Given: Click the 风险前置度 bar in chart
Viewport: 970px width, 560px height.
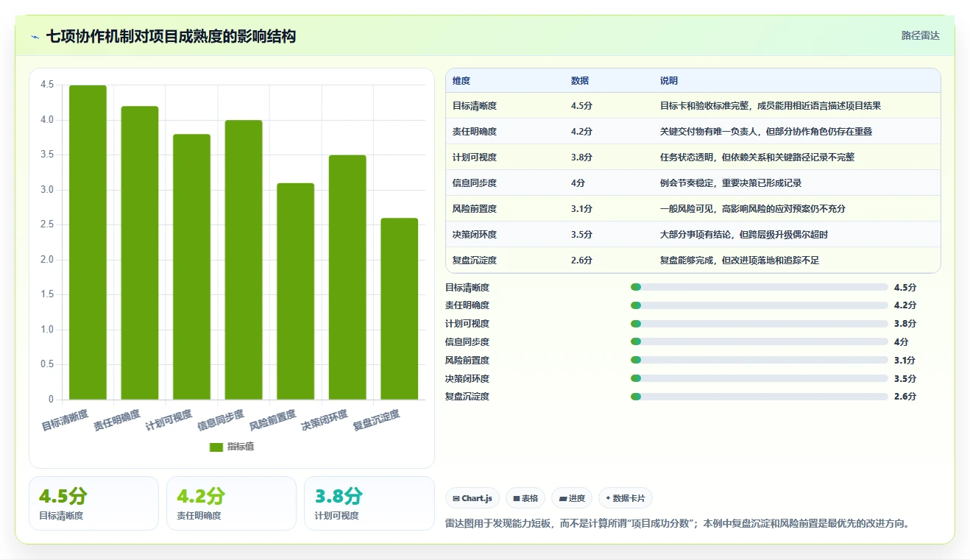Looking at the screenshot, I should coord(296,291).
